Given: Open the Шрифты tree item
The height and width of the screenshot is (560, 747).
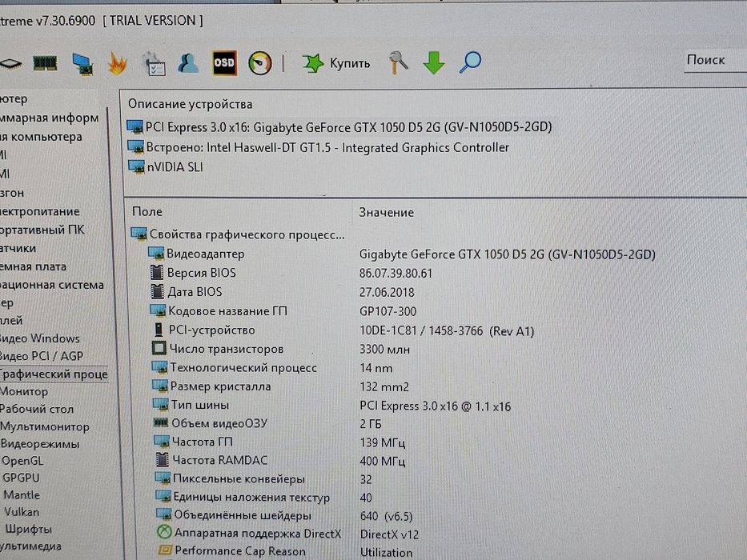Looking at the screenshot, I should coord(29,529).
